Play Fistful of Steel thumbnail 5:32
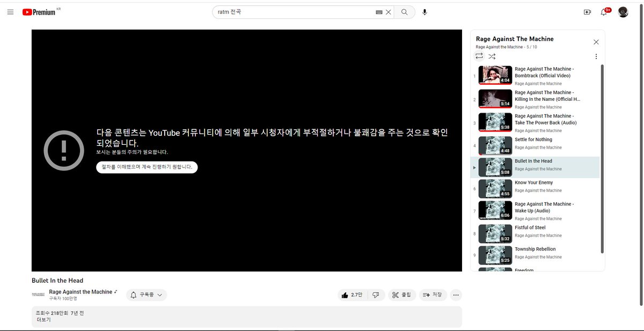This screenshot has width=644, height=331. [495, 234]
